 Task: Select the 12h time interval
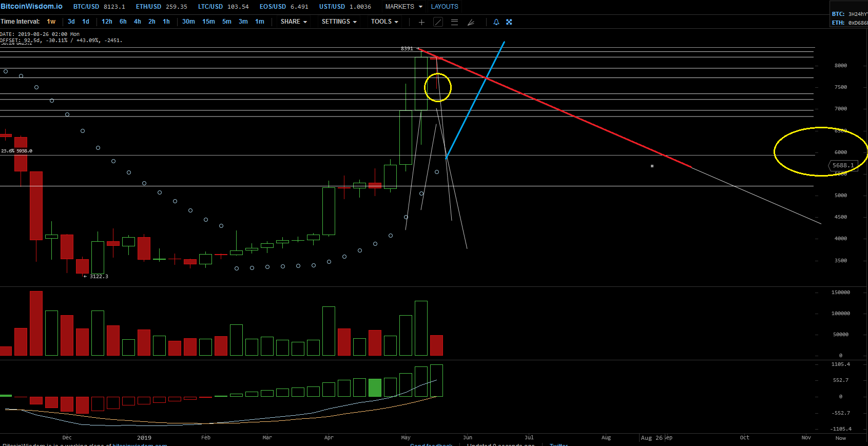pos(107,22)
